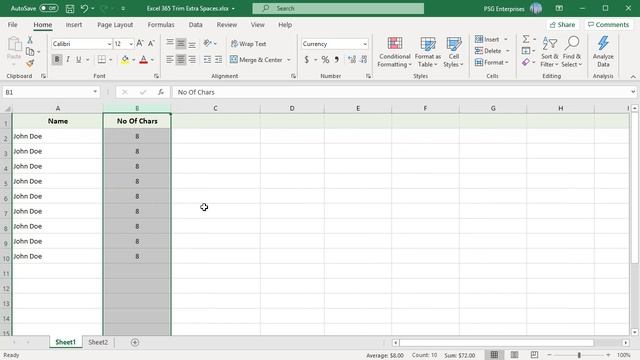Open the Comments button
The width and height of the screenshot is (640, 360).
click(x=608, y=25)
